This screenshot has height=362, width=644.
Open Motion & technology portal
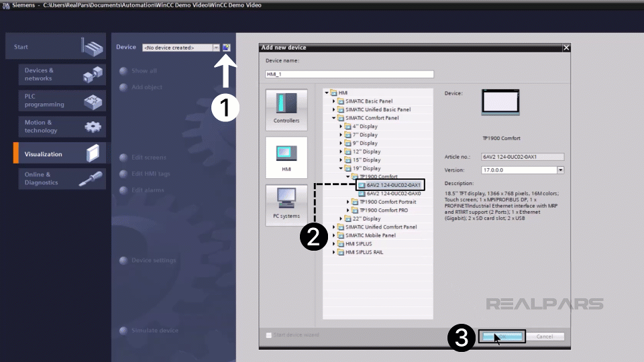62,127
